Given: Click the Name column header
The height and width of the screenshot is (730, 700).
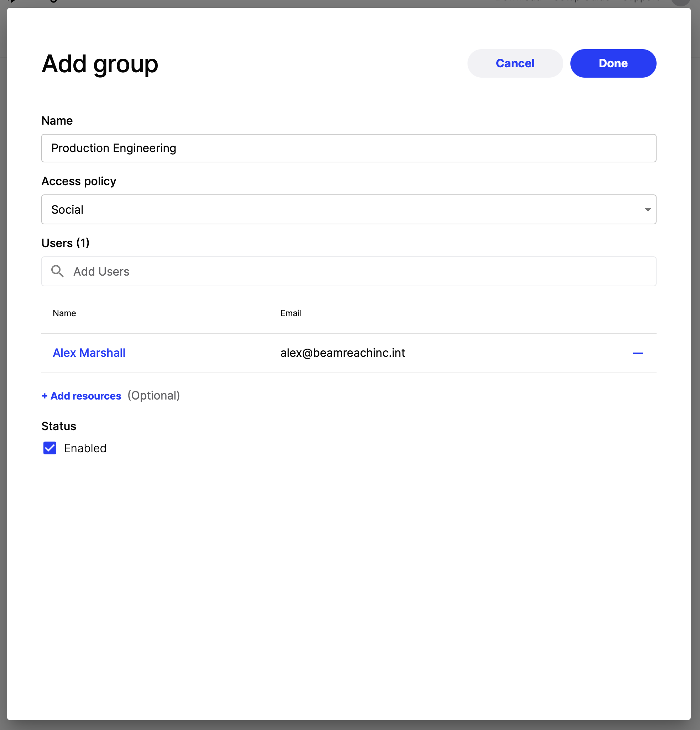Looking at the screenshot, I should pyautogui.click(x=64, y=313).
